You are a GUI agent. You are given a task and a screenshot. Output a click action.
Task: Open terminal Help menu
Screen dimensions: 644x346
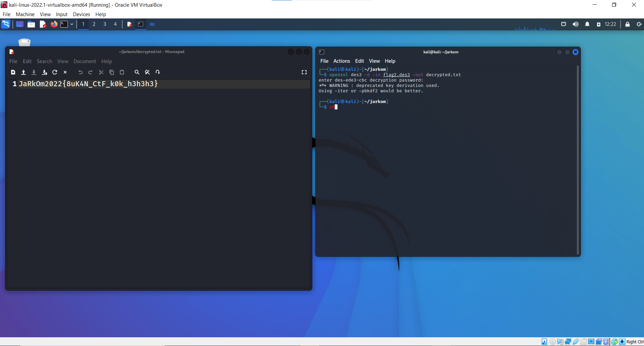pyautogui.click(x=390, y=61)
